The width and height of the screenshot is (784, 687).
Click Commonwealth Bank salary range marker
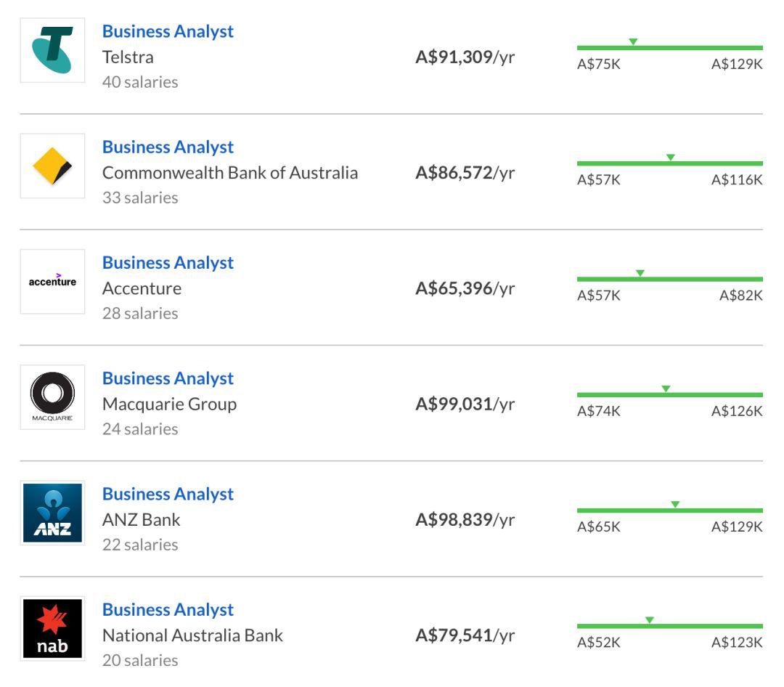671,157
